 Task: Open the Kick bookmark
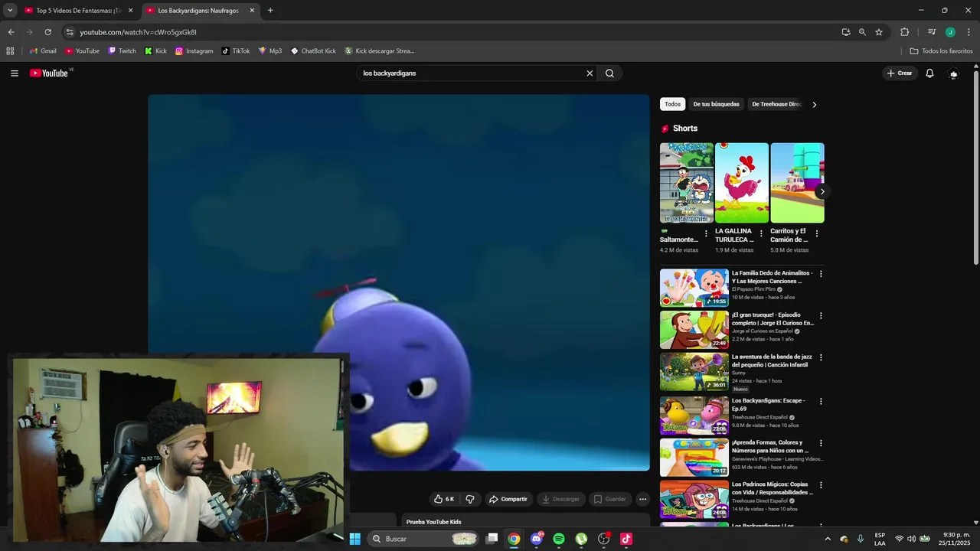tap(155, 51)
